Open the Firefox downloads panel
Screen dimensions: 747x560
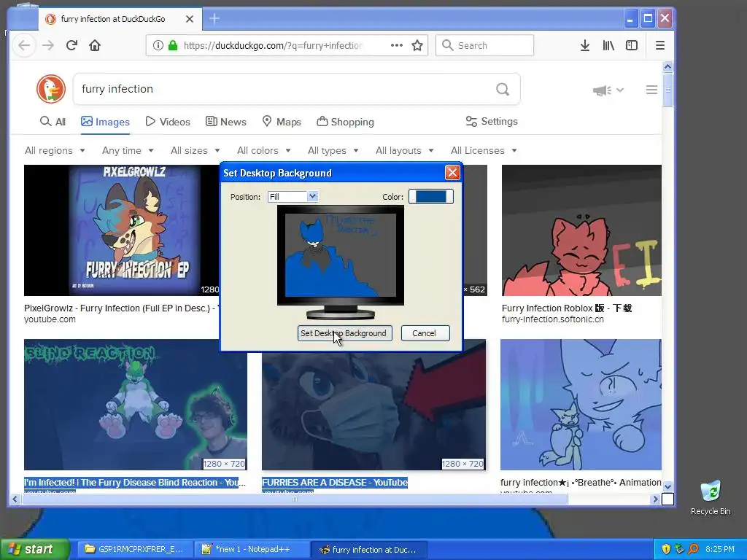click(x=585, y=45)
